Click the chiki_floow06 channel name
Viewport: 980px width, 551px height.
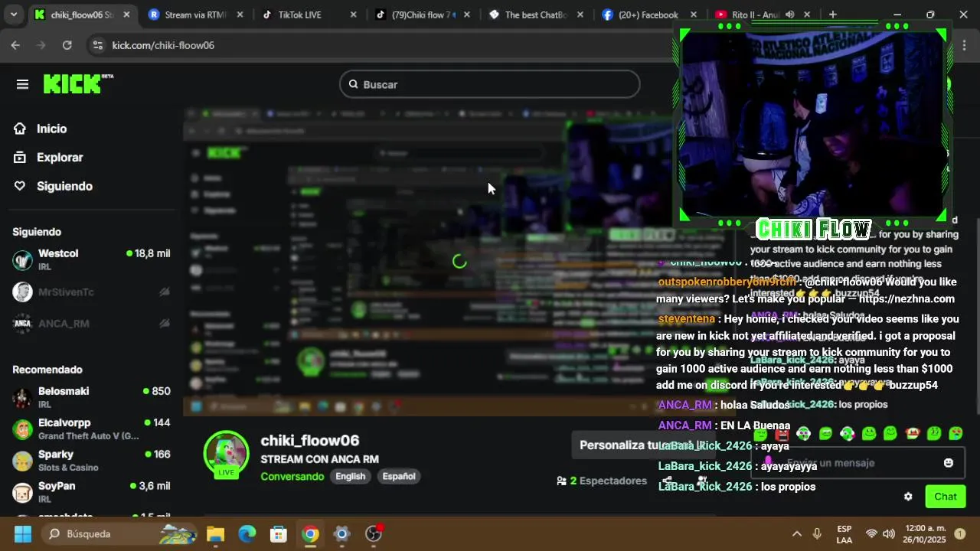(310, 440)
